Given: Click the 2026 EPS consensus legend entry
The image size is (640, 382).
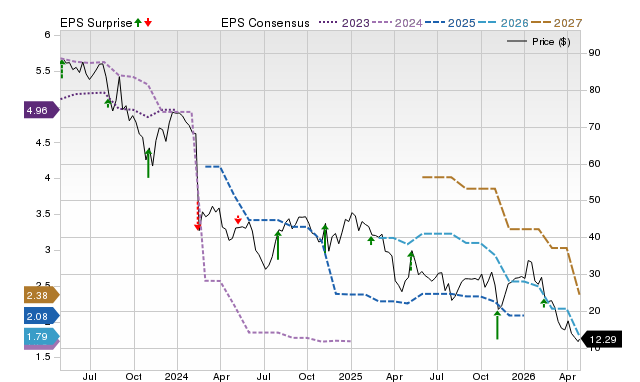Looking at the screenshot, I should (x=503, y=23).
